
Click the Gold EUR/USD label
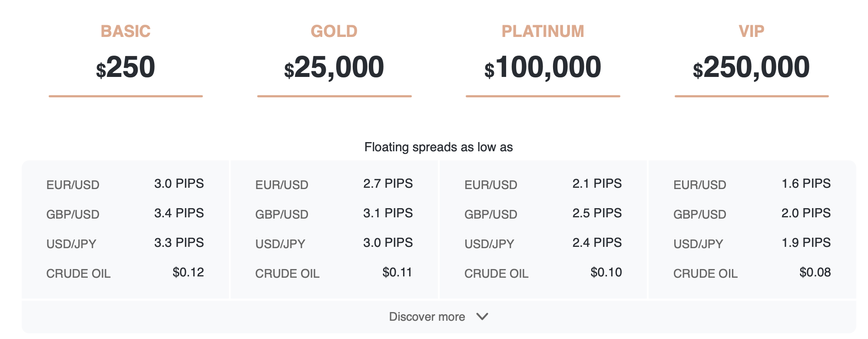(x=282, y=185)
